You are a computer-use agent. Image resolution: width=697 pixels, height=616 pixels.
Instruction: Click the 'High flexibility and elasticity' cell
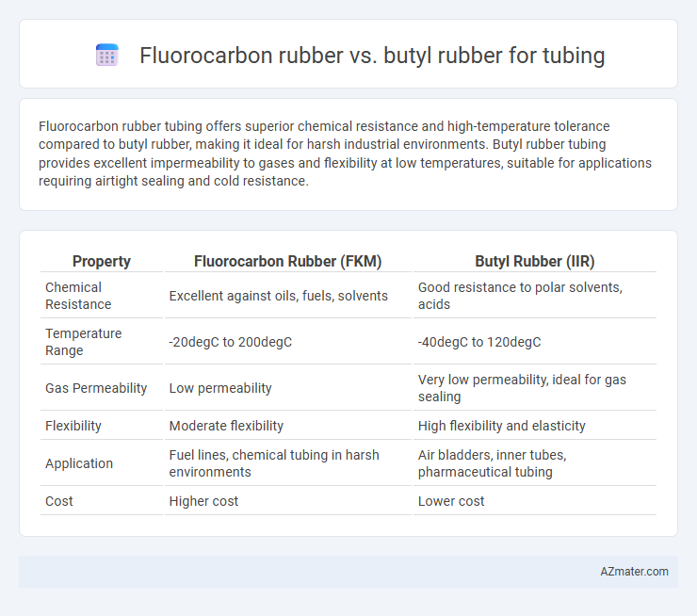pyautogui.click(x=501, y=426)
